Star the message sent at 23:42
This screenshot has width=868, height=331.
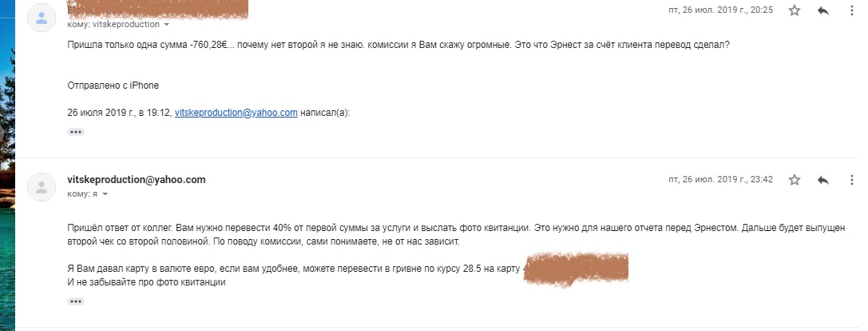tap(795, 180)
